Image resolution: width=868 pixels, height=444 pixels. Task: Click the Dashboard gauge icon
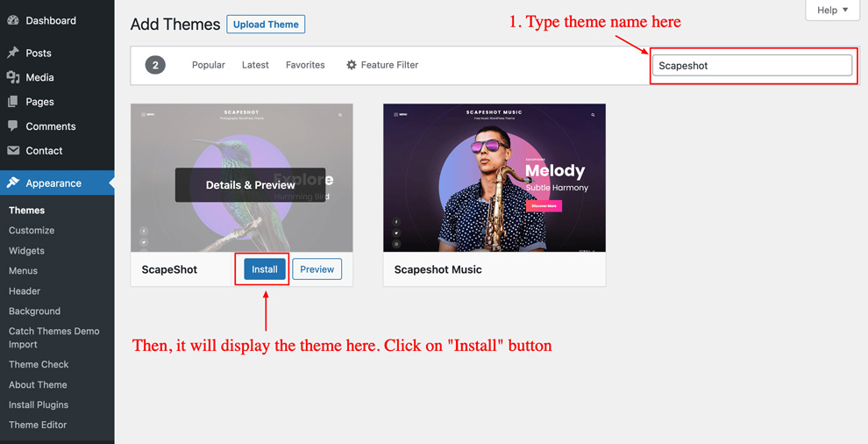13,20
